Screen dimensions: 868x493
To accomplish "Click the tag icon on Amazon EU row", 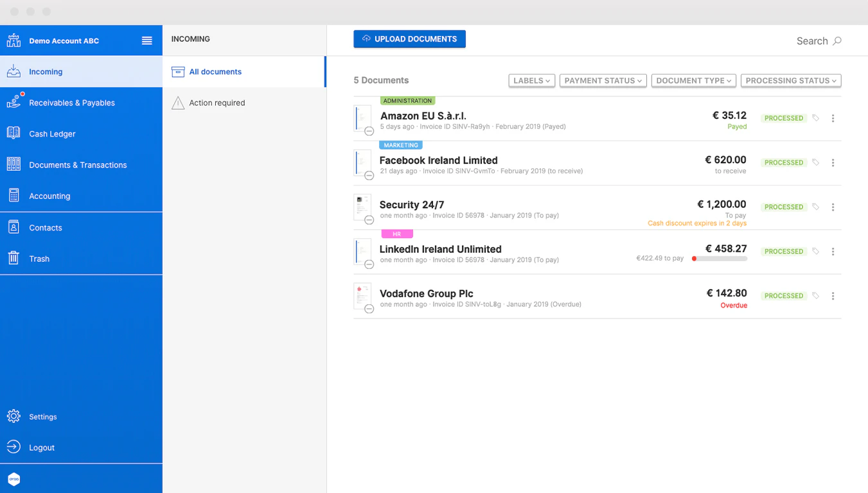I will (815, 118).
